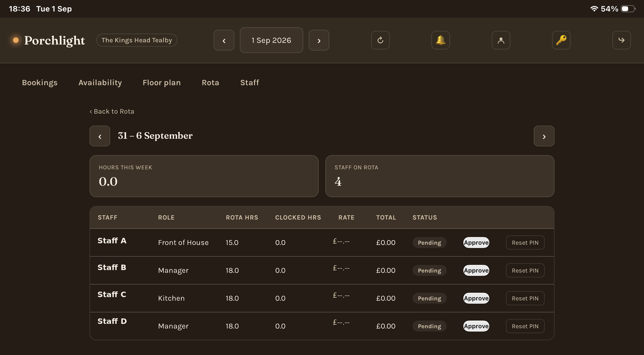Image resolution: width=644 pixels, height=355 pixels.
Task: Open notifications bell
Action: pyautogui.click(x=441, y=40)
